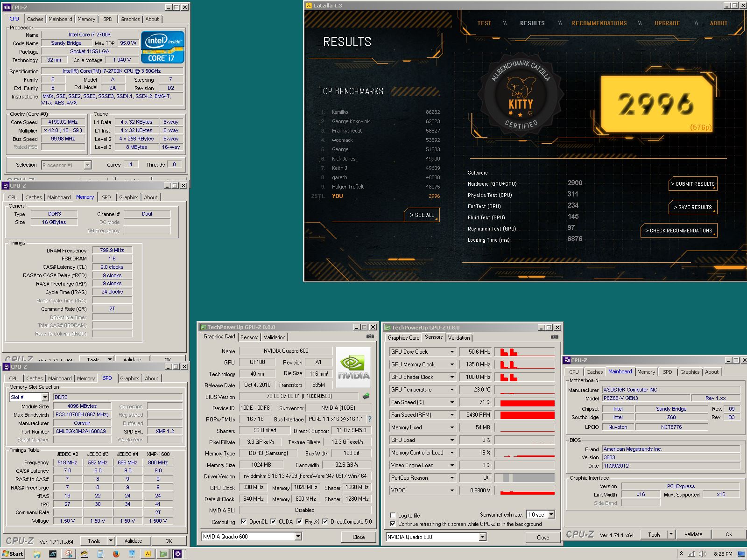Click SEE ALL under top benchmarks
Image resolution: width=747 pixels, height=560 pixels.
(422, 215)
